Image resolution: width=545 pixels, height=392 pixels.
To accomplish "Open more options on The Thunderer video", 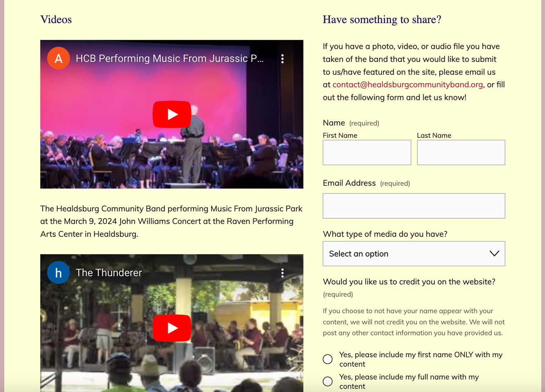I will pyautogui.click(x=282, y=273).
